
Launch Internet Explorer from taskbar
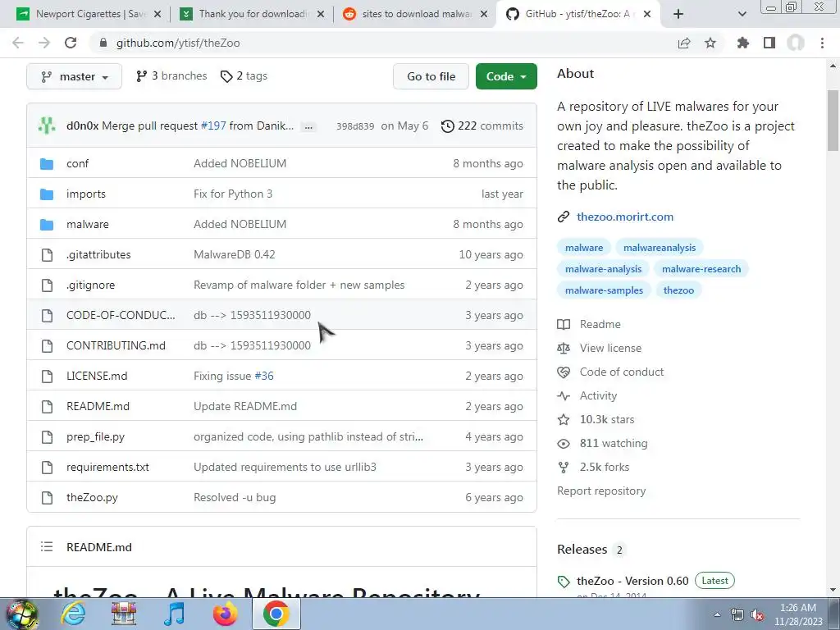[73, 614]
